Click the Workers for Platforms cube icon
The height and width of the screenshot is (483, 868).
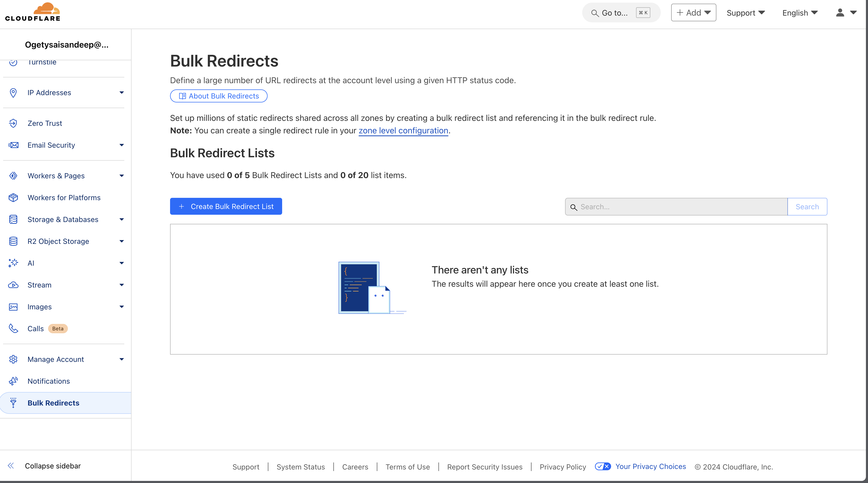13,198
